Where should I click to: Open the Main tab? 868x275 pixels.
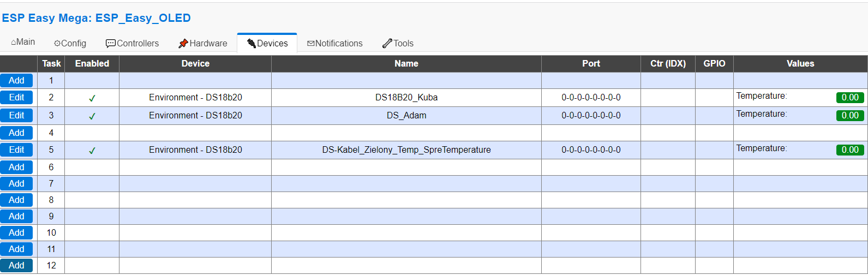[x=23, y=42]
